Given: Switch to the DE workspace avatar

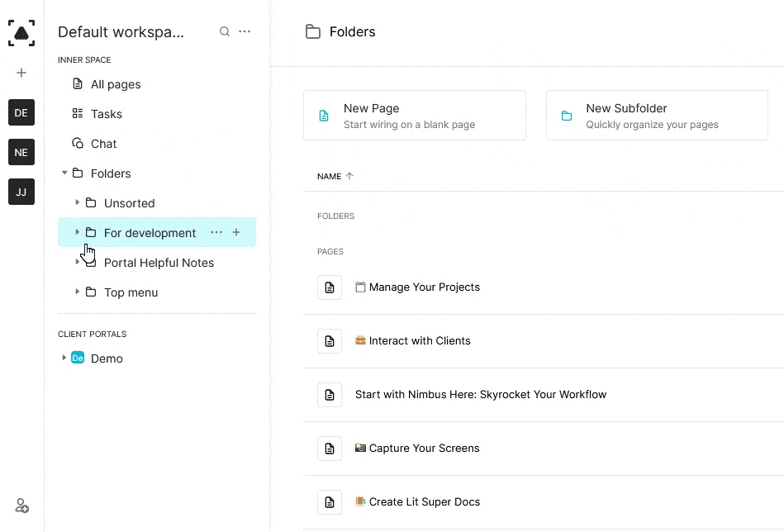Looking at the screenshot, I should pos(21,112).
